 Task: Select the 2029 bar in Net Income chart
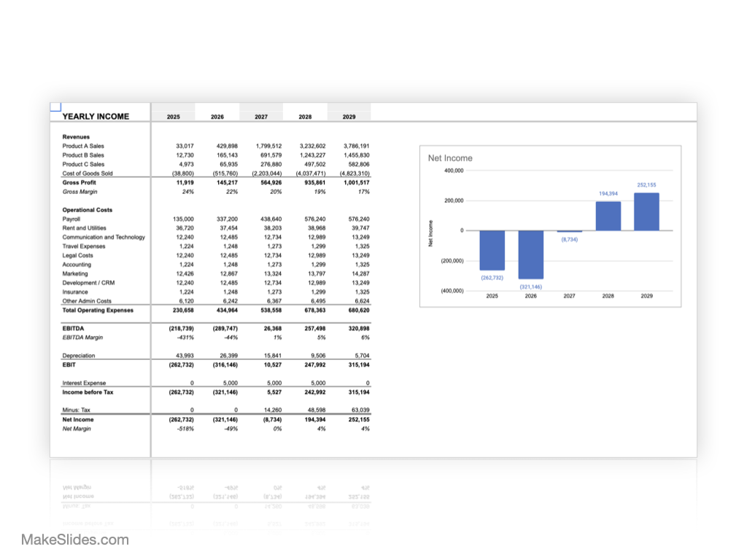(x=647, y=211)
